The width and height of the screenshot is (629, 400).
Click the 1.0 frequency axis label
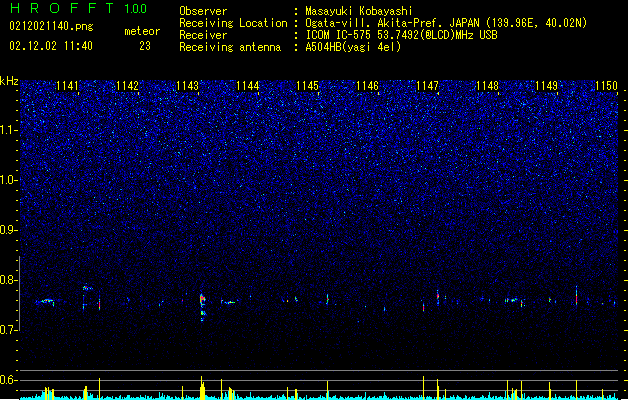point(8,180)
